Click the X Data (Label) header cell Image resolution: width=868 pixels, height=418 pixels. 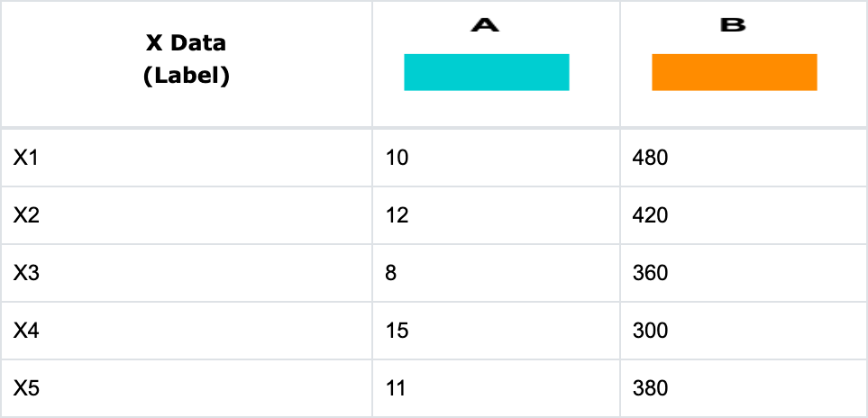click(x=187, y=59)
